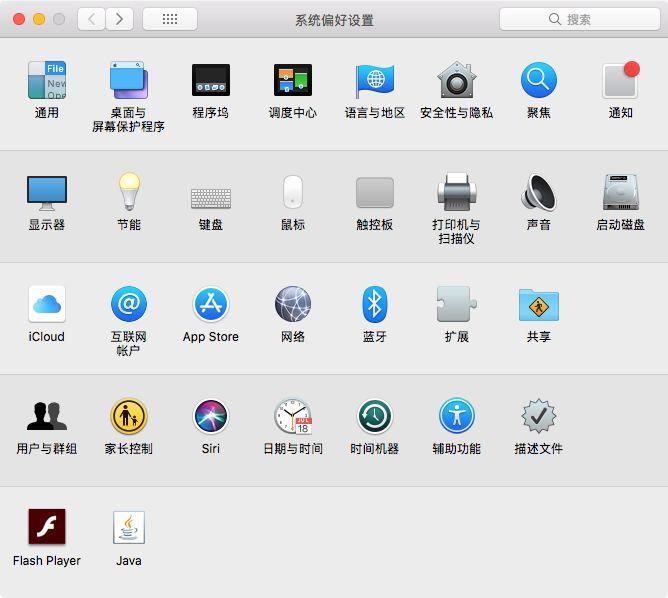Open the 鼠标 mouse preferences
The width and height of the screenshot is (668, 598).
pyautogui.click(x=293, y=192)
